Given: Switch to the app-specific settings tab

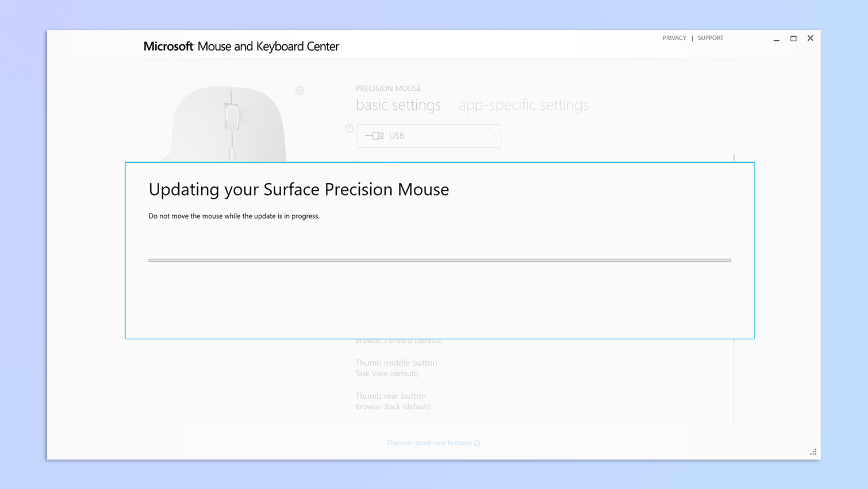Looking at the screenshot, I should tap(523, 105).
